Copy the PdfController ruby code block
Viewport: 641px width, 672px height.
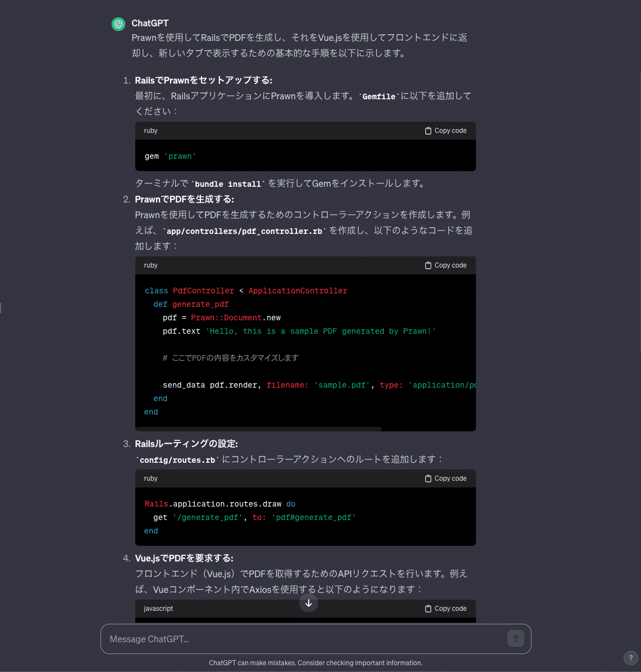click(x=446, y=265)
